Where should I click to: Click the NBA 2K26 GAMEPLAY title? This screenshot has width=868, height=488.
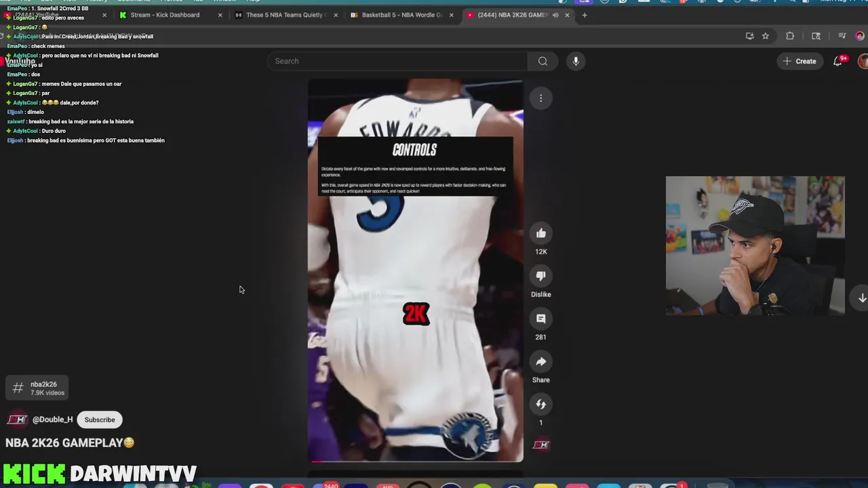tap(70, 443)
